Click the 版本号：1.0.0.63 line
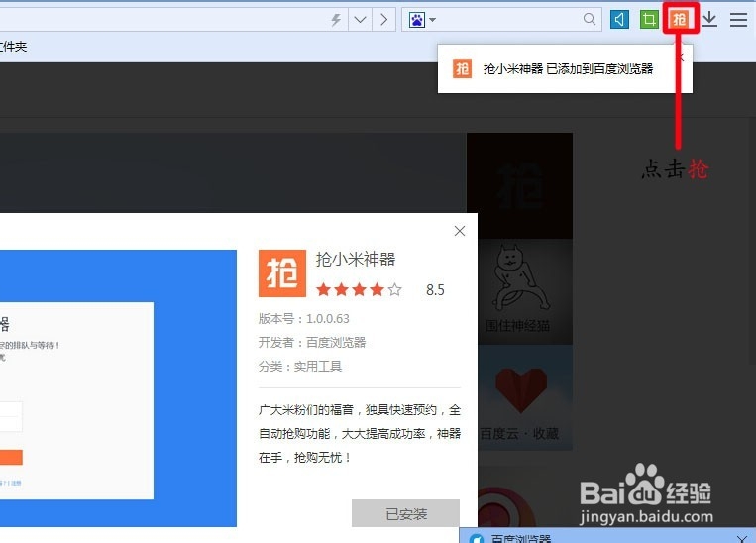Viewport: 756px width, 543px height. click(x=304, y=319)
